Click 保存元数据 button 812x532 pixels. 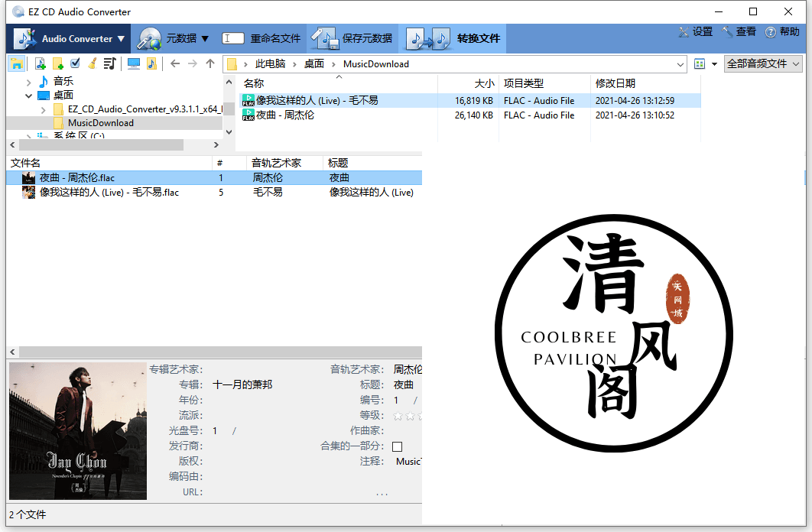pyautogui.click(x=352, y=39)
